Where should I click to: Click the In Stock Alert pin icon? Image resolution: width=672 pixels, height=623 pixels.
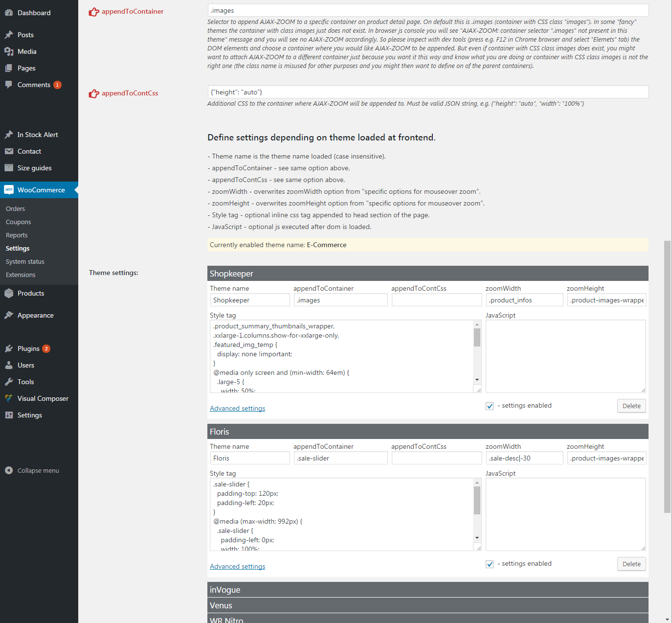9,135
